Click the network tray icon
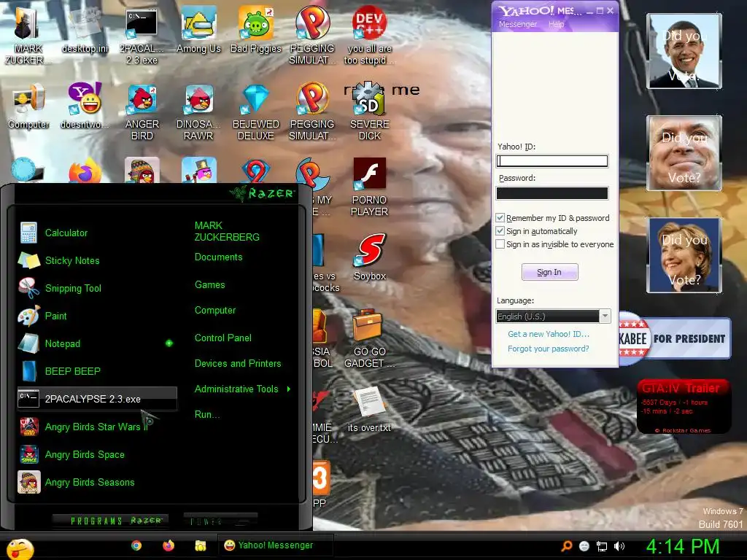Viewport: 747px width, 560px height. click(602, 546)
